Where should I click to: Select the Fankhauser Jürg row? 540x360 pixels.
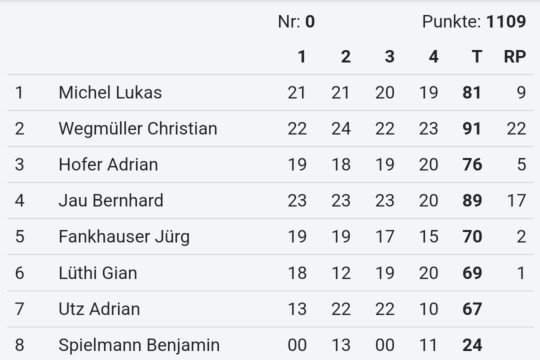[270, 237]
